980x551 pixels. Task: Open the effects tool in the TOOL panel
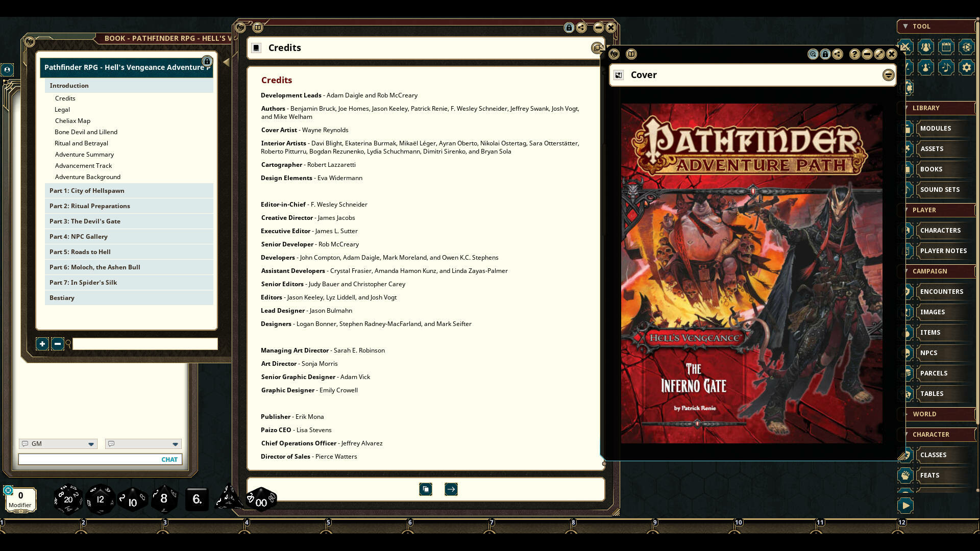click(925, 67)
